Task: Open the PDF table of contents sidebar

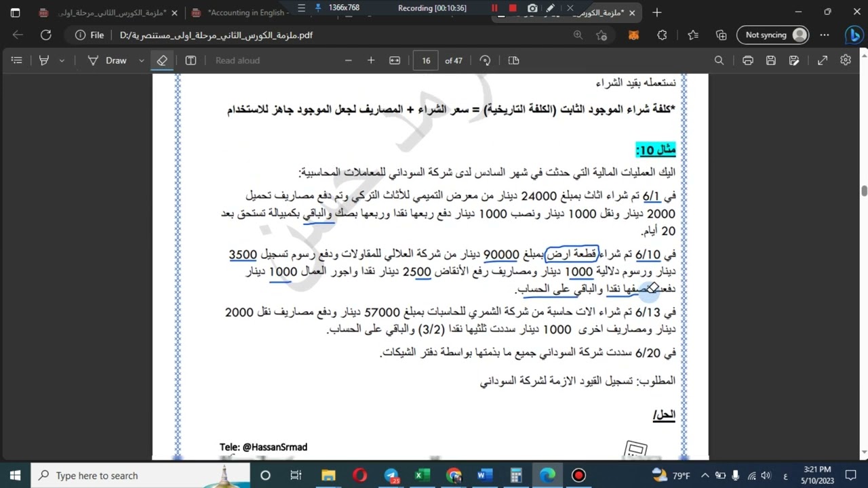Action: [x=17, y=60]
